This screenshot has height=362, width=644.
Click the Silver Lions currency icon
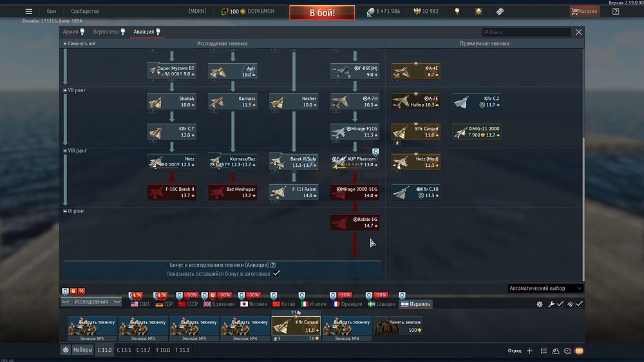point(370,12)
